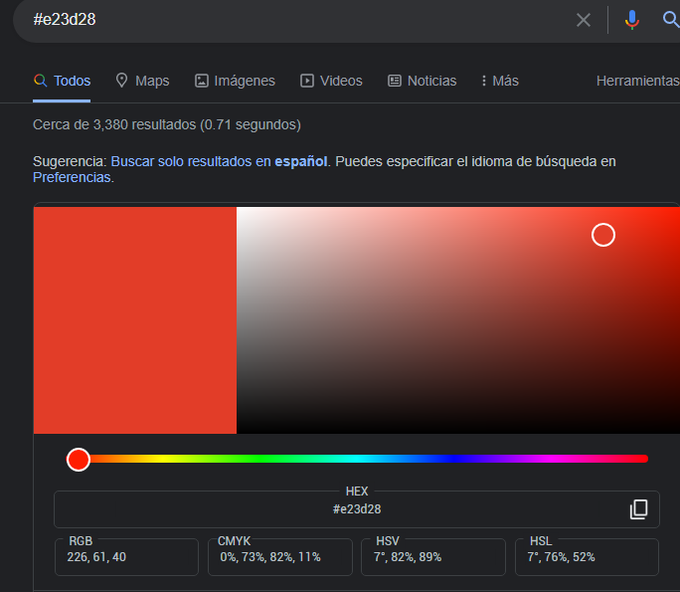This screenshot has width=680, height=592.
Task: Select the HSV value 7°, 82%, 89%
Action: click(x=433, y=557)
